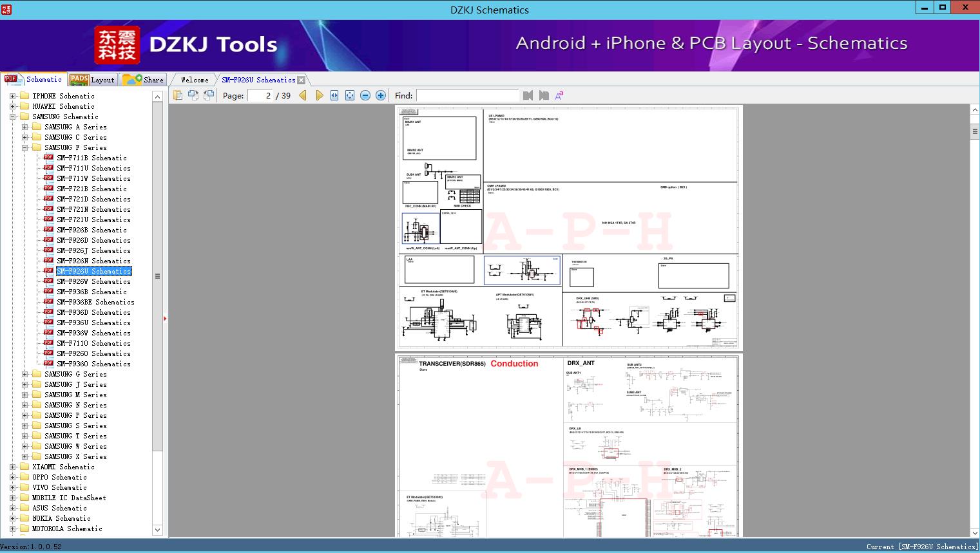Click the match case Aa icon

pyautogui.click(x=559, y=95)
